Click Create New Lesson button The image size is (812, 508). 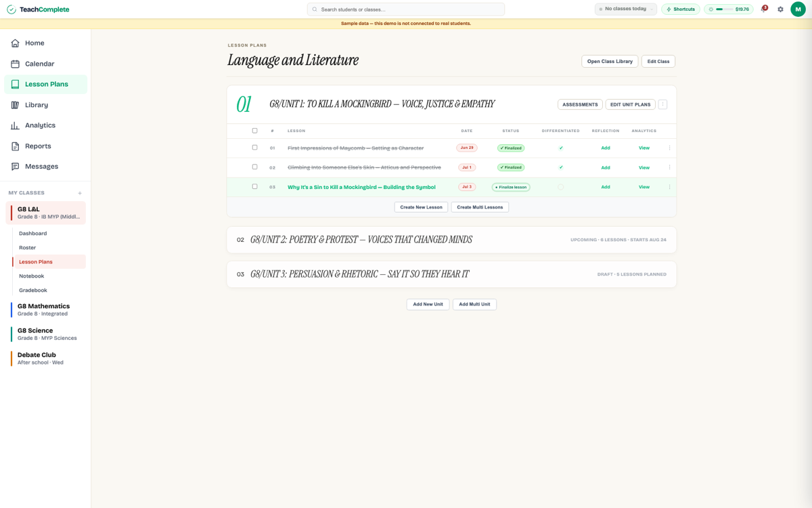(421, 207)
